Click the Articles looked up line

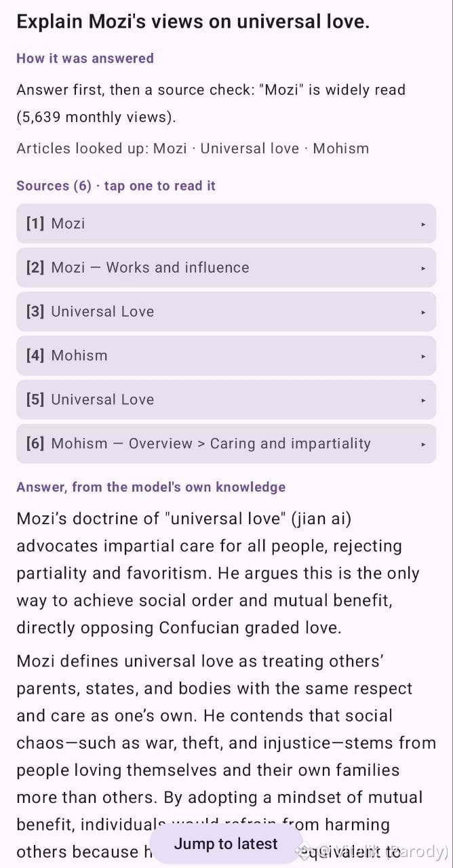pyautogui.click(x=193, y=149)
